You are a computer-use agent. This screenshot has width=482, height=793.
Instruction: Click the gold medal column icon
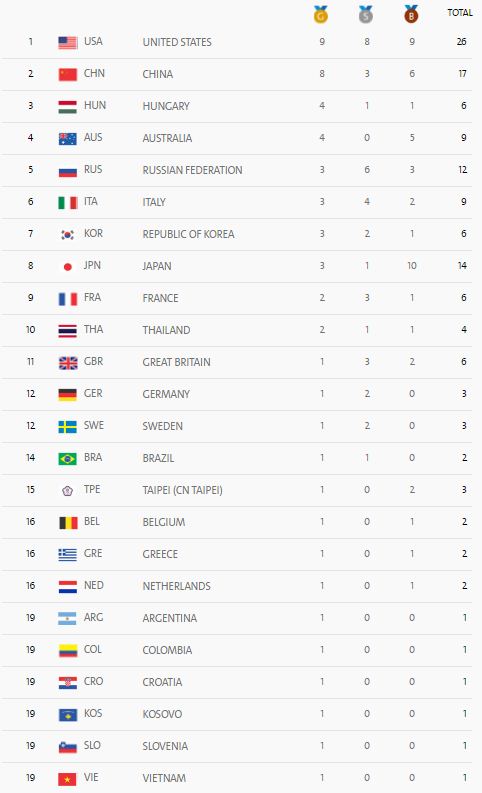(x=321, y=14)
